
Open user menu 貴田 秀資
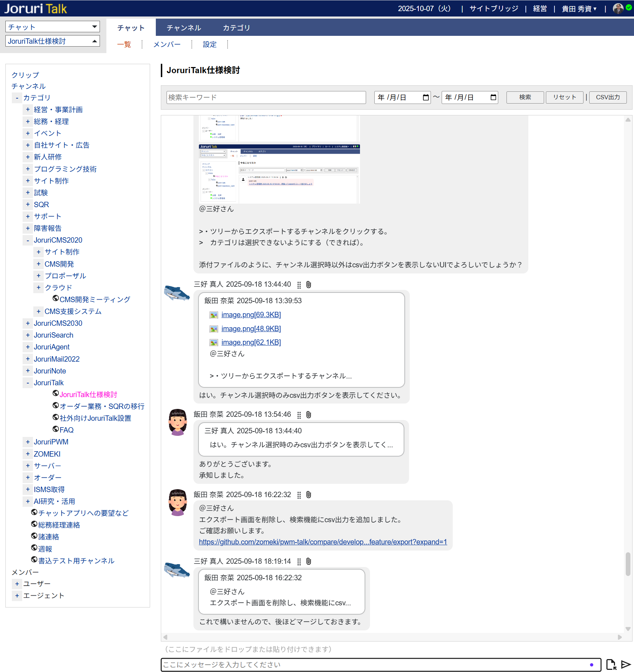[579, 9]
